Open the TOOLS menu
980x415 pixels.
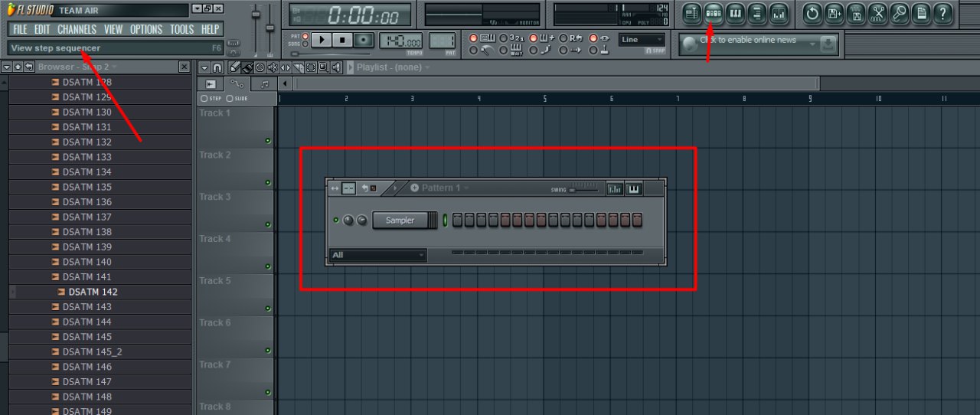coord(181,29)
